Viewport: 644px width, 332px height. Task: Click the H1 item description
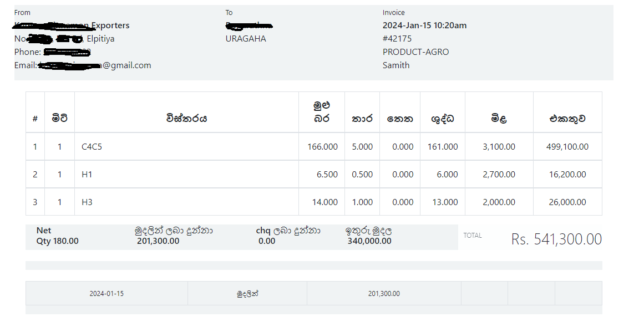pyautogui.click(x=87, y=175)
